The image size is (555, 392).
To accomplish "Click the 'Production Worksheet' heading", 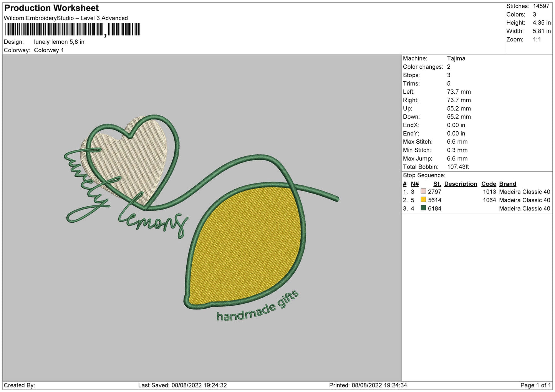I will pos(51,8).
